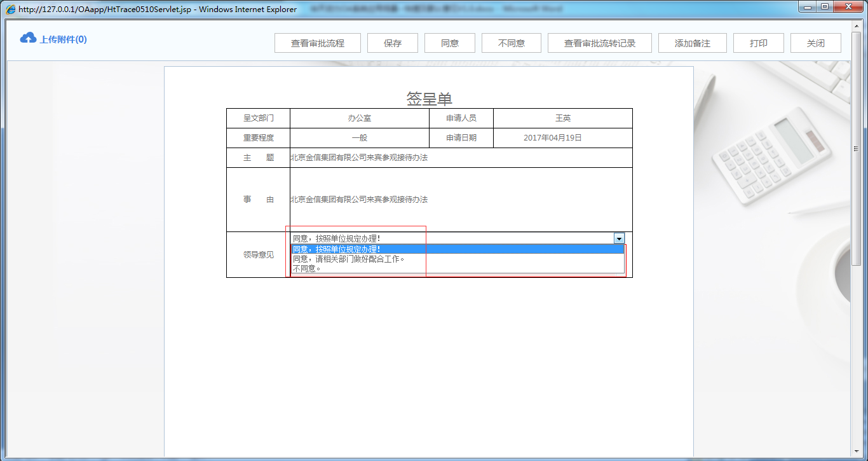
Task: Click the cloud icon beside 上传附件
Action: [27, 38]
